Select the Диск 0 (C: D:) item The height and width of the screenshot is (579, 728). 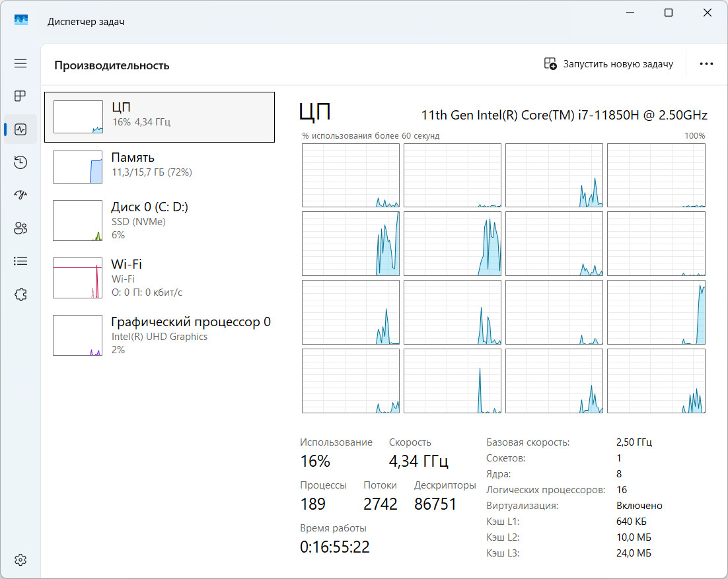pyautogui.click(x=159, y=221)
